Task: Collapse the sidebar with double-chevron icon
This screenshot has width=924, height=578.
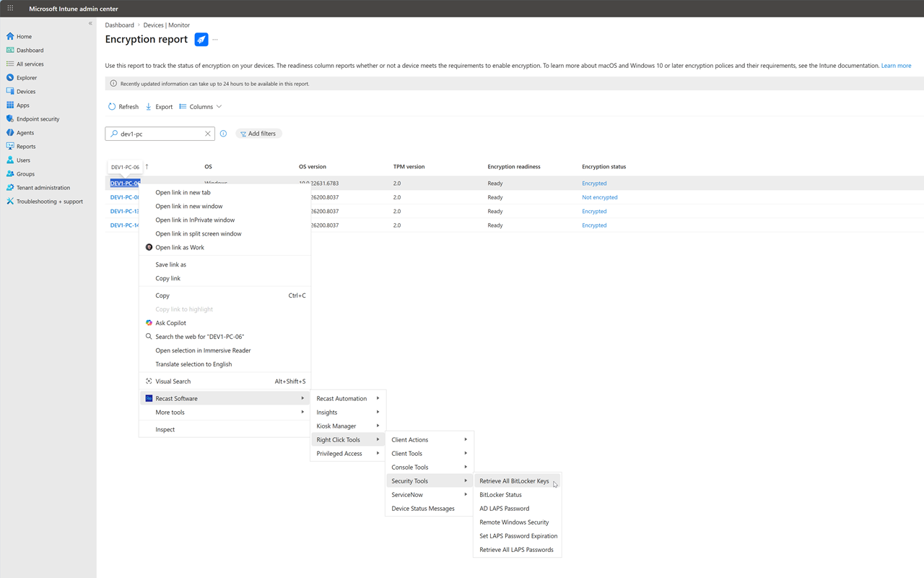Action: (x=90, y=24)
